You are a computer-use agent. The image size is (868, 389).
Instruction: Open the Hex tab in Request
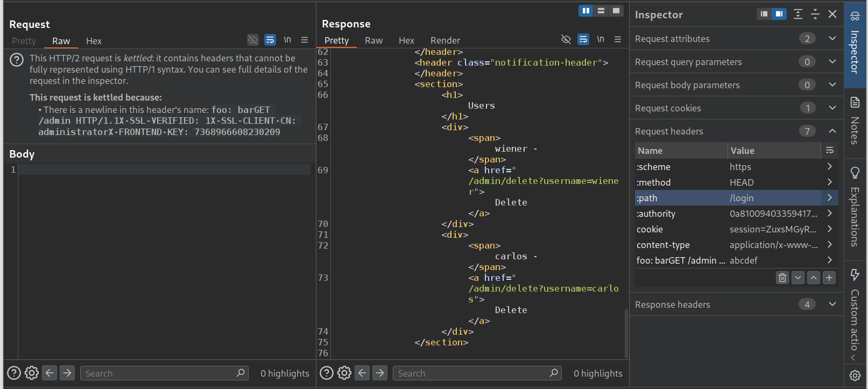click(x=94, y=41)
